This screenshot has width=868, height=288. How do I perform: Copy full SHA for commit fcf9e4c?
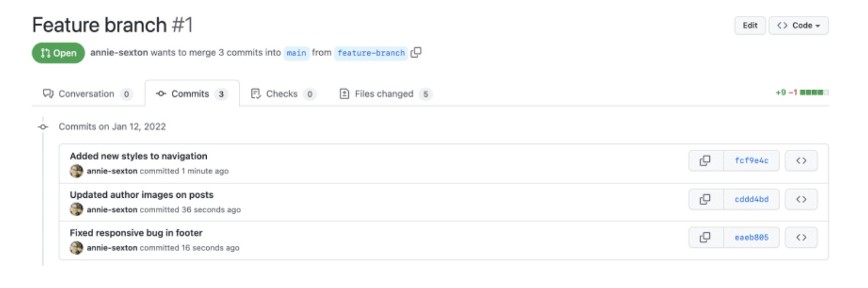point(706,161)
